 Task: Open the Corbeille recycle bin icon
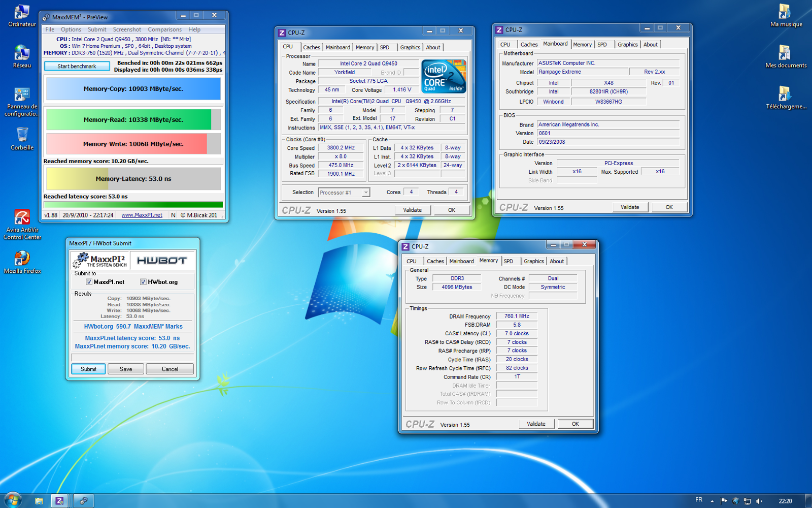pyautogui.click(x=22, y=139)
